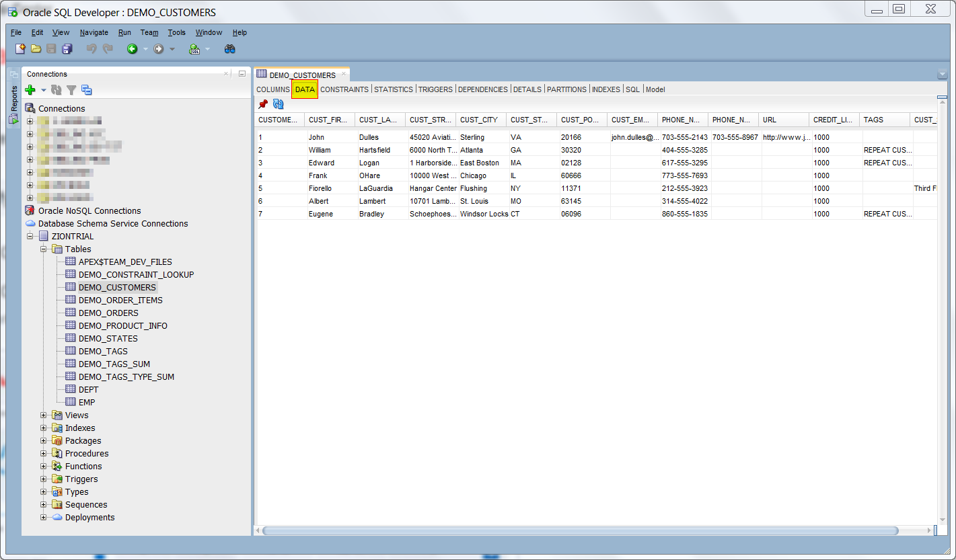Pin the DEMO_CUSTOMERS data view

click(x=263, y=104)
